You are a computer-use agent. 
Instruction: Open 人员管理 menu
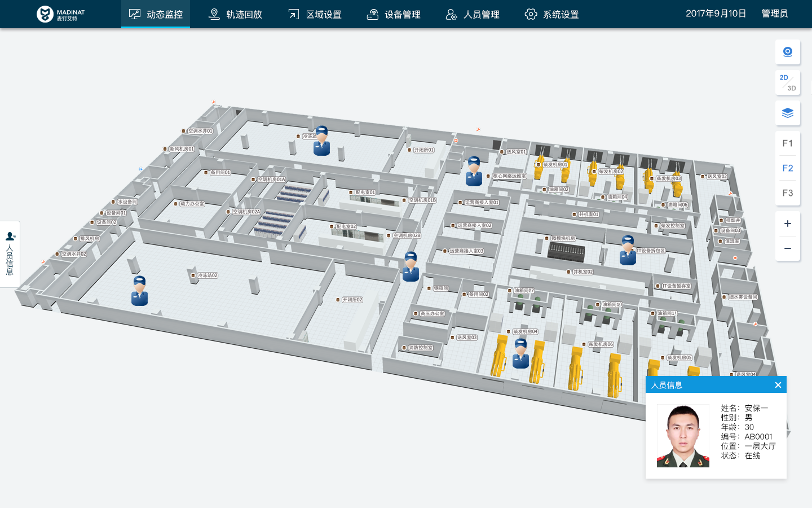tap(473, 14)
